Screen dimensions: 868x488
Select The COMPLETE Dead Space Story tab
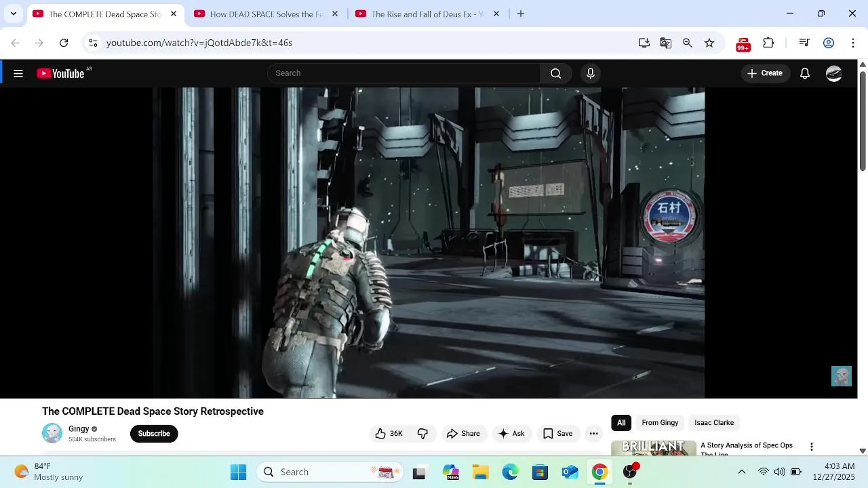tap(104, 14)
